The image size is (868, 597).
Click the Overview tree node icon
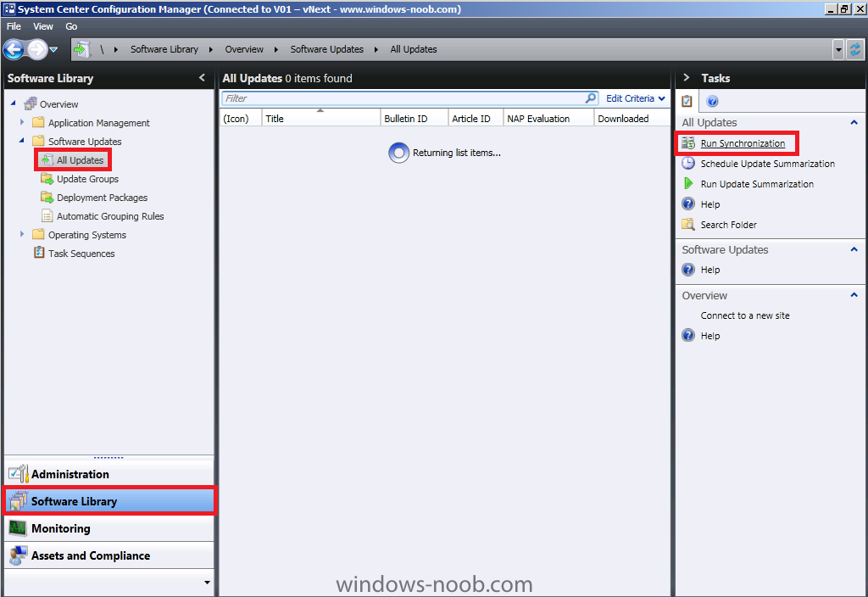pos(30,104)
